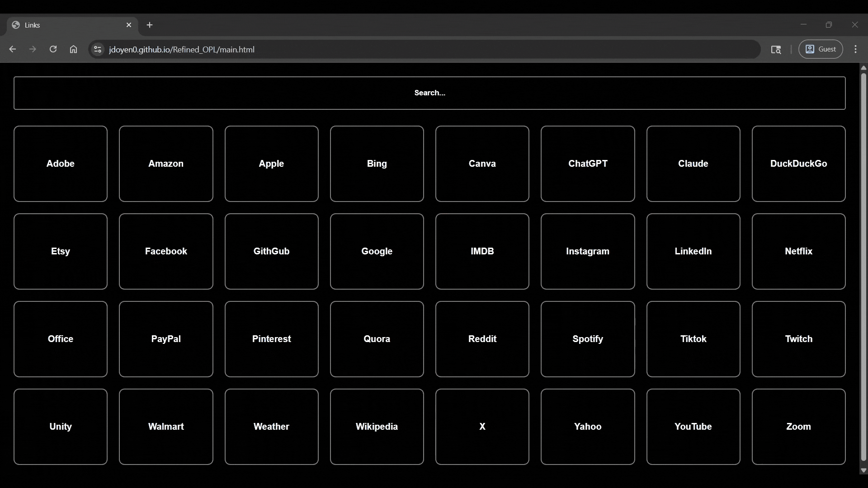Click the address bar URL
The width and height of the screenshot is (868, 488).
point(182,49)
